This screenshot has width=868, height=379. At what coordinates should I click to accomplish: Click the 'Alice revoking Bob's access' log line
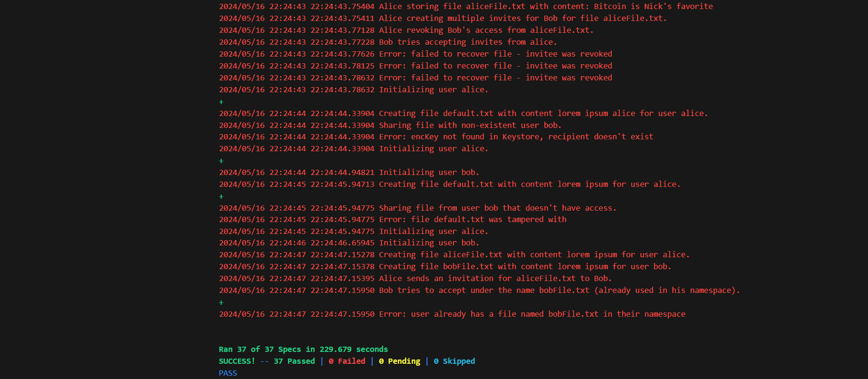(x=406, y=30)
